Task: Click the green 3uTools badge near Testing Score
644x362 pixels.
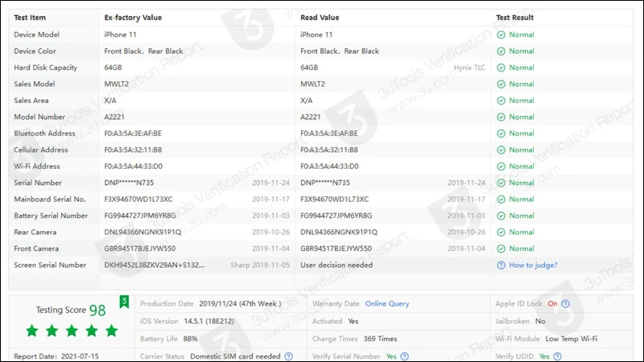Action: point(124,302)
